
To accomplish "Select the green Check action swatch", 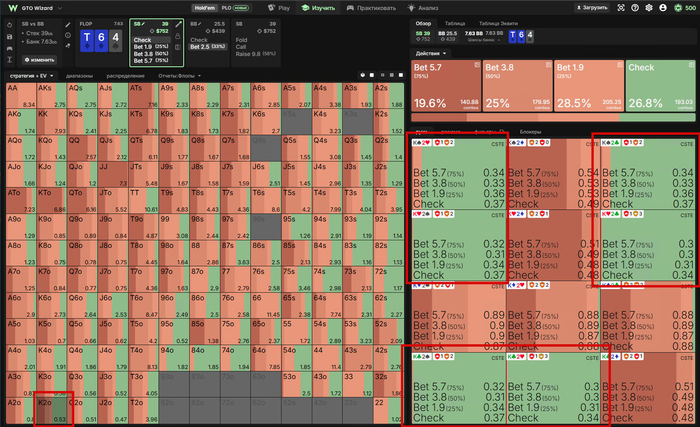I will click(661, 86).
